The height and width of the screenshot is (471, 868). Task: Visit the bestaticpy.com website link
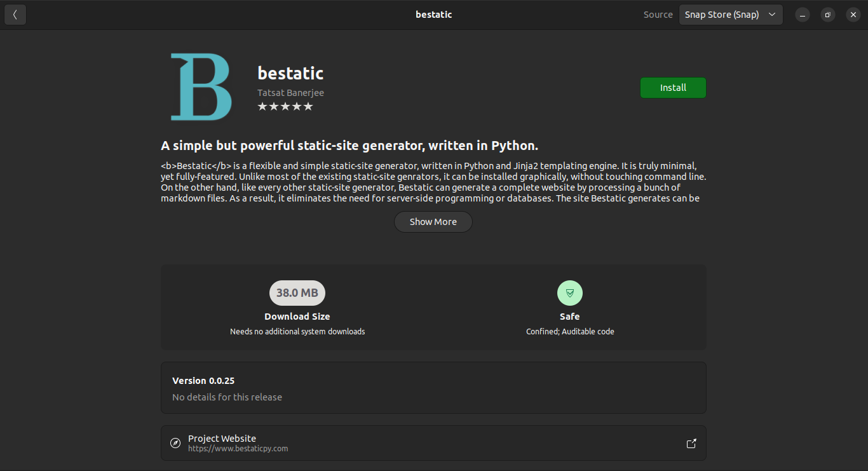[x=238, y=448]
